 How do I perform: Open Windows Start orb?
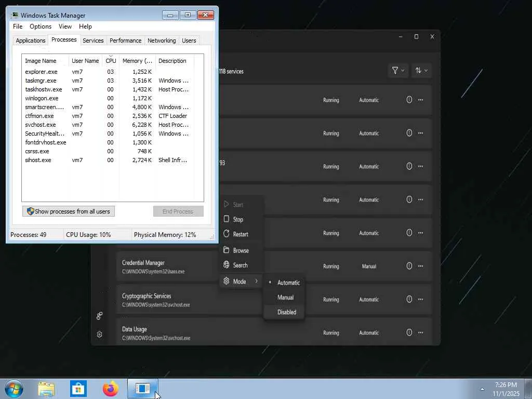[x=14, y=389]
